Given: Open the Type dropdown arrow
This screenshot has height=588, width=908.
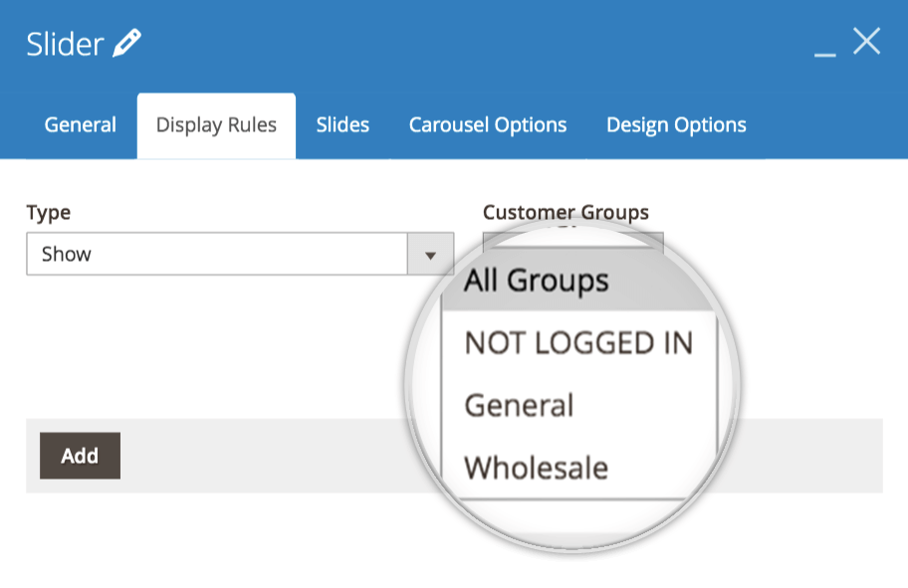Looking at the screenshot, I should click(x=429, y=254).
